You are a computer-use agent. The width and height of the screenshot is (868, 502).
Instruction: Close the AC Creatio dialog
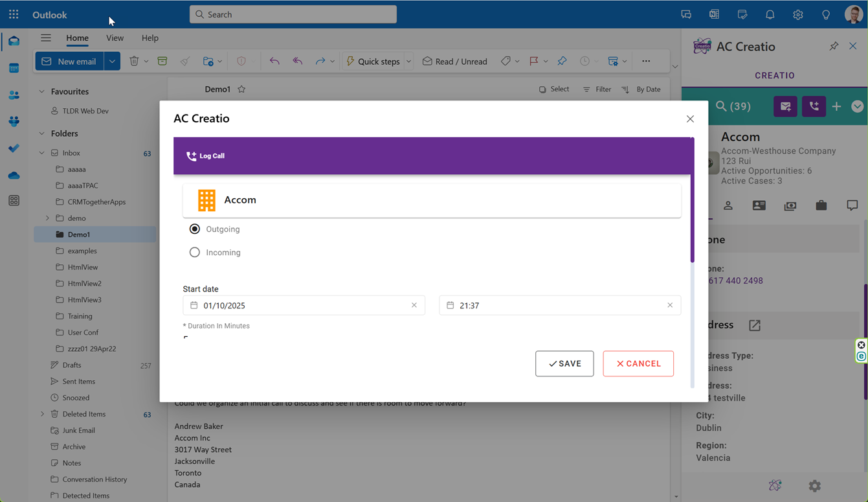(690, 119)
